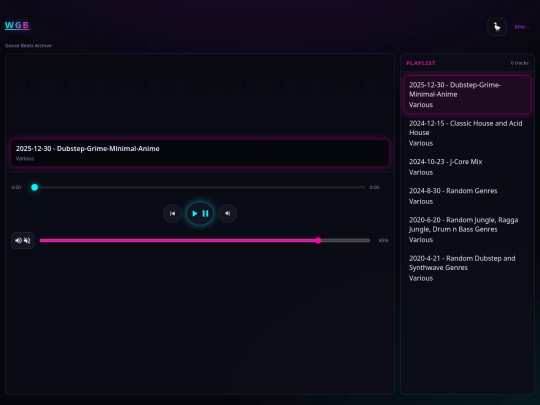The height and width of the screenshot is (405, 540).
Task: Select 2025-12-30 Dubstep-Grime-Minimal-Anime in playlist
Action: coord(467,94)
